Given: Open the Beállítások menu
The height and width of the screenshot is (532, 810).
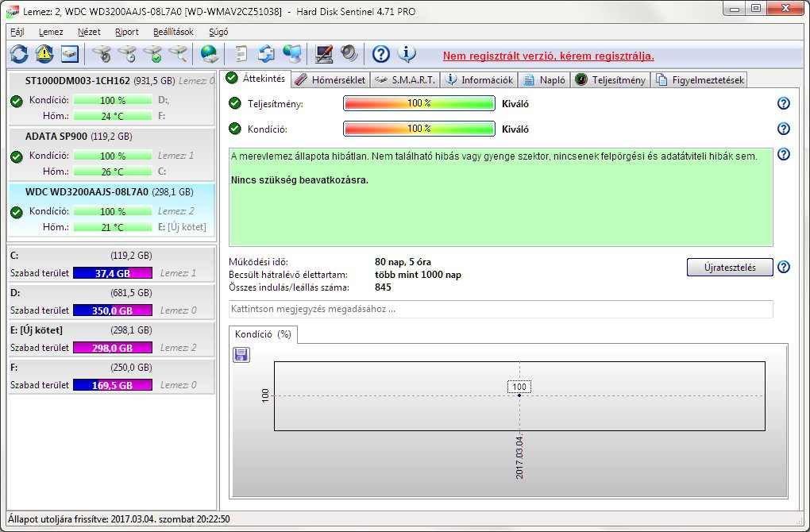Looking at the screenshot, I should [173, 32].
